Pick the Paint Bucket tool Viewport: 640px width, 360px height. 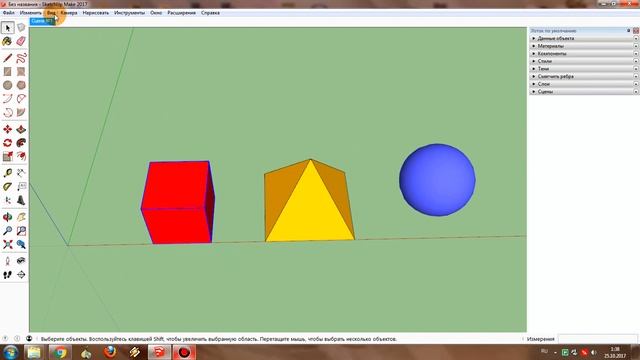(7, 41)
